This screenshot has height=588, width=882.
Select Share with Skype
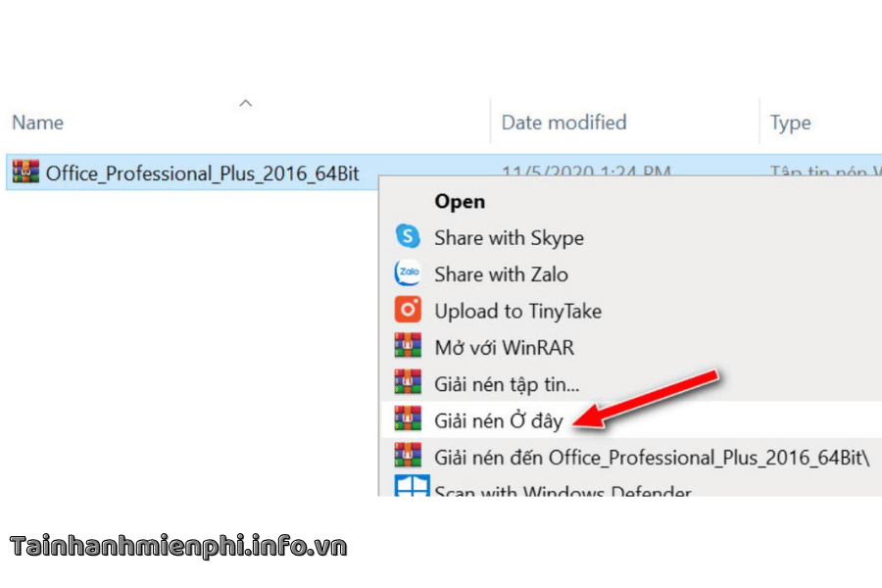tap(509, 237)
